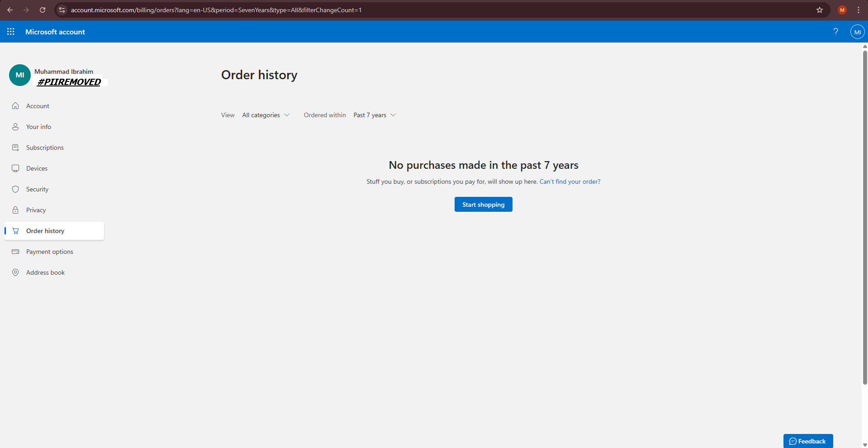Open the Chrome browser menu
The width and height of the screenshot is (868, 448).
tap(859, 10)
